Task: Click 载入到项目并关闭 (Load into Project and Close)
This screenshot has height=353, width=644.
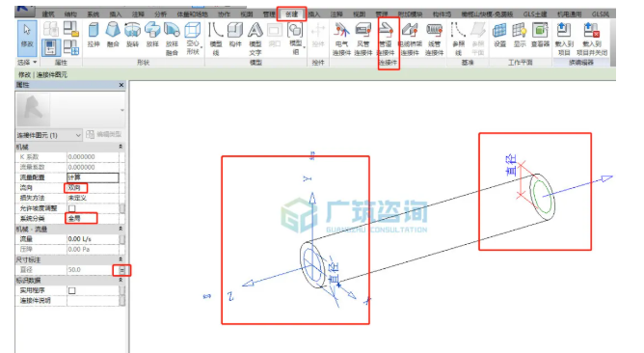Action: [x=592, y=39]
